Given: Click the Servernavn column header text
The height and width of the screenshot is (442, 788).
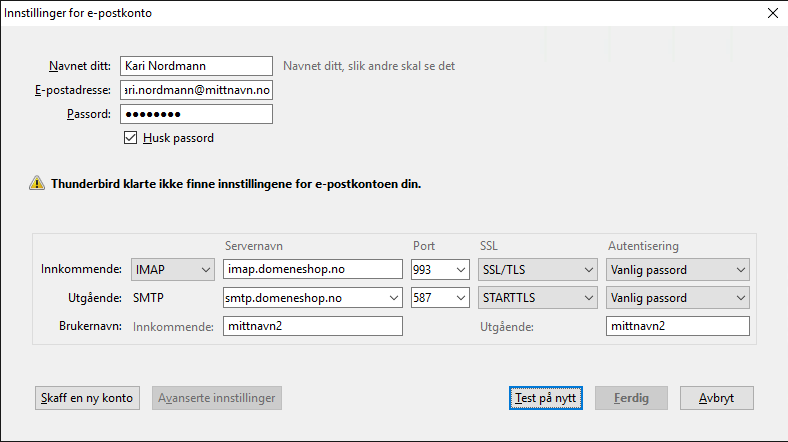Looking at the screenshot, I should 254,246.
